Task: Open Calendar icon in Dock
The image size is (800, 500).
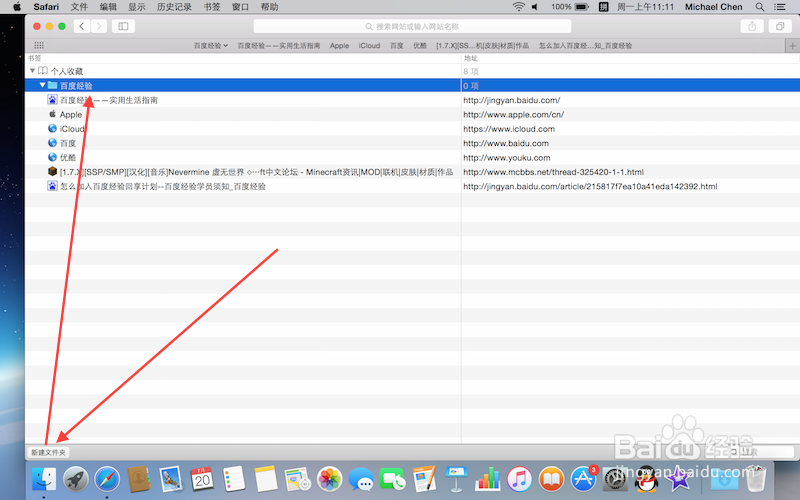Action: (202, 480)
